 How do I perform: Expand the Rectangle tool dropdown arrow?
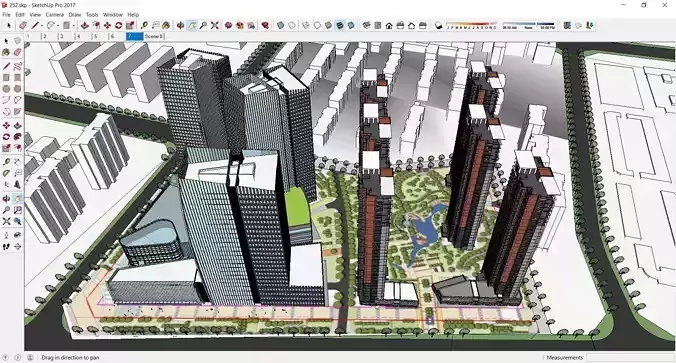point(73,26)
